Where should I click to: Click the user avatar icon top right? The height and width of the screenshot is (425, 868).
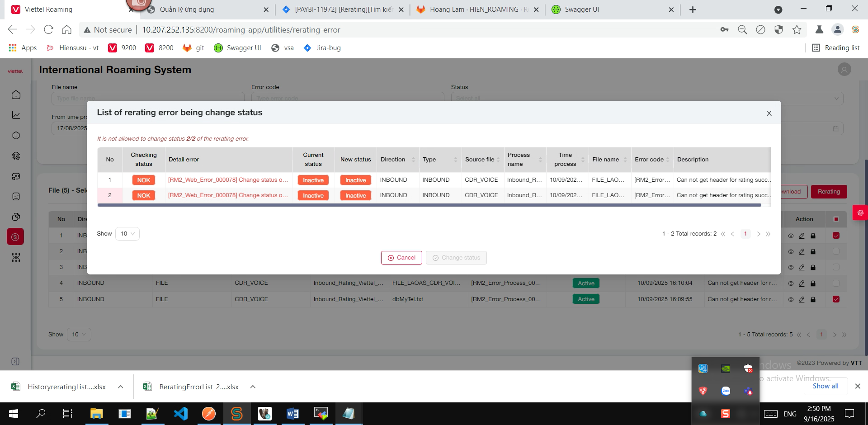844,70
